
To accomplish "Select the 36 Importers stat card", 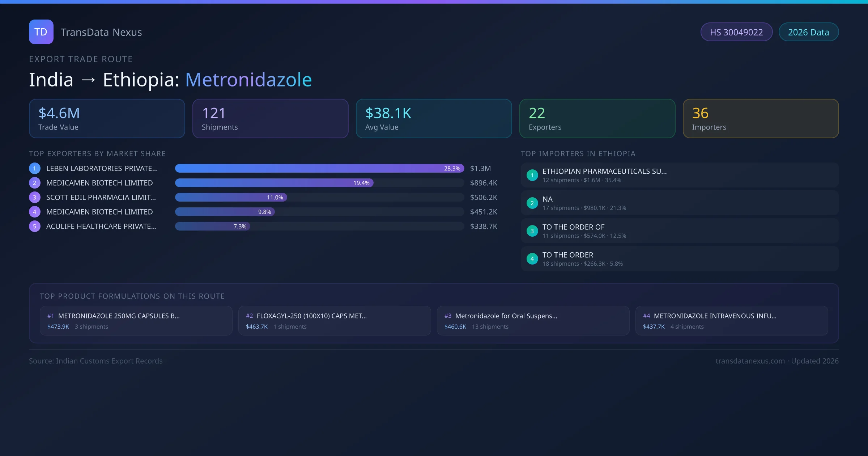I will 761,118.
